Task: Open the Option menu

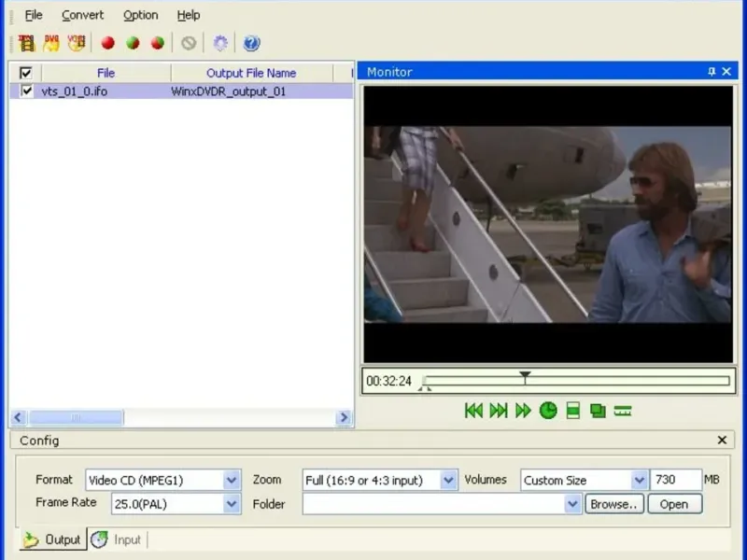Action: click(x=141, y=15)
